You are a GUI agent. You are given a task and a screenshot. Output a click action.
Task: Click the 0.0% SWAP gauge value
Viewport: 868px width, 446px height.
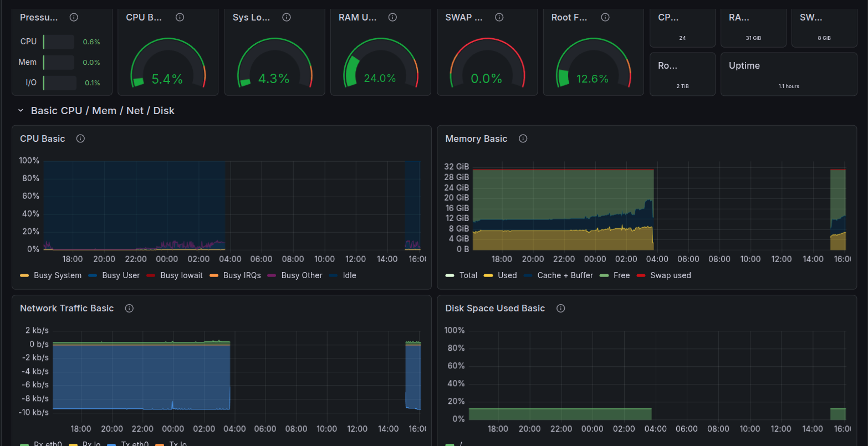[x=486, y=79]
